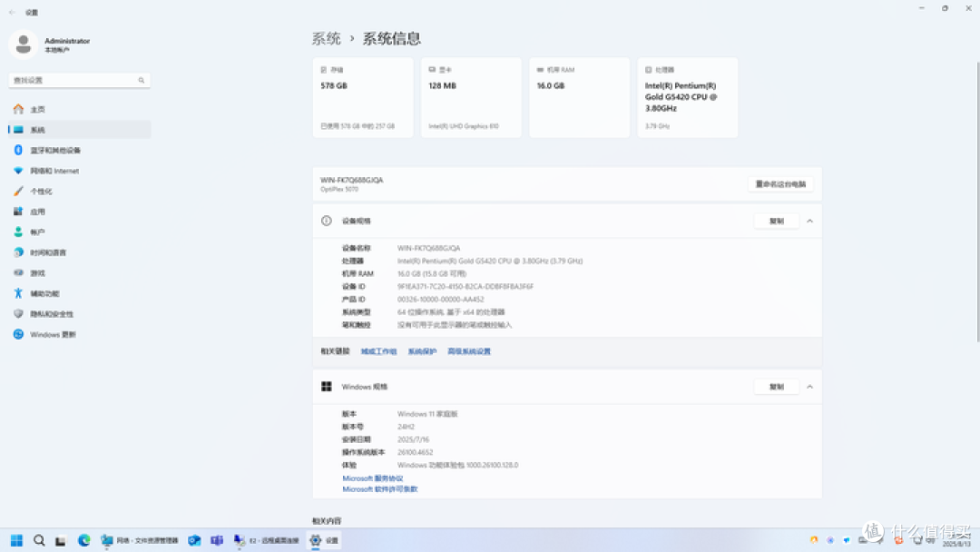This screenshot has height=552, width=980.
Task: Open Outlook from the taskbar
Action: tap(194, 541)
